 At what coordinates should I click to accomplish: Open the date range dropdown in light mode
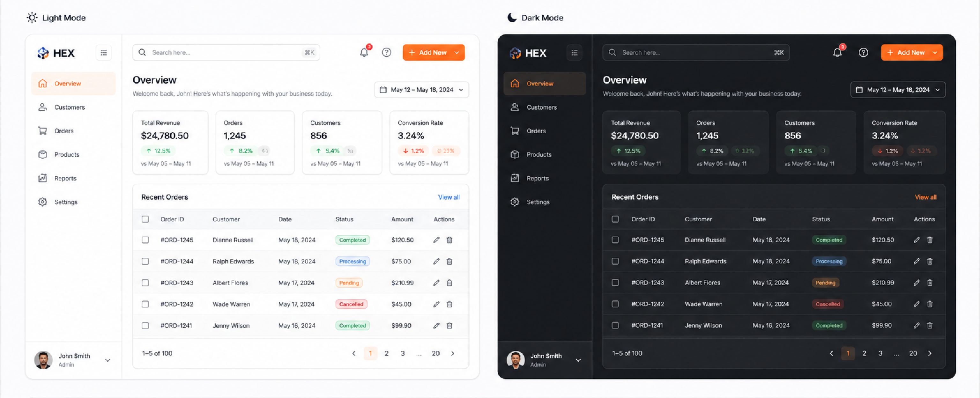(421, 90)
